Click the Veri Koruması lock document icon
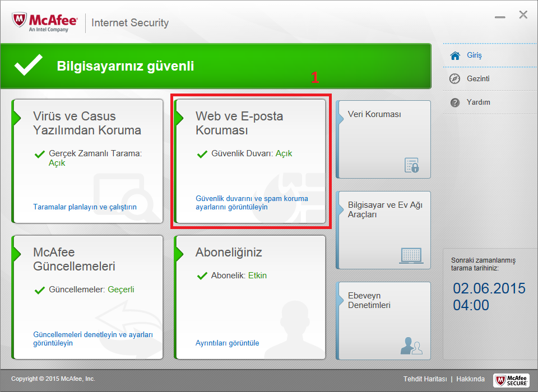The height and width of the screenshot is (392, 538). [x=412, y=165]
